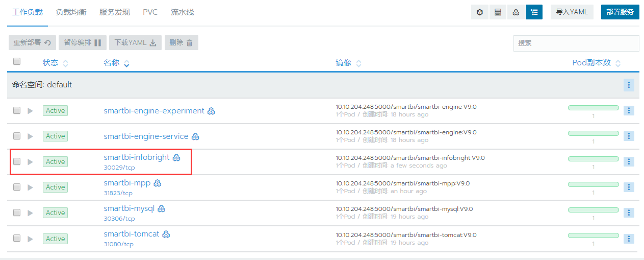The width and height of the screenshot is (644, 260).
Task: Click the Pod scale bar for smartbi-engine-experiment
Action: [x=593, y=108]
